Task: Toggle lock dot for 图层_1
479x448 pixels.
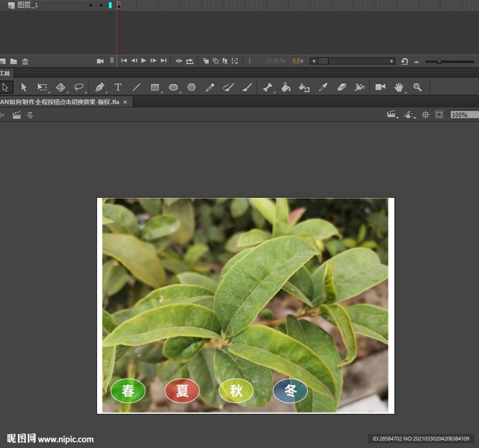Action: (x=101, y=5)
